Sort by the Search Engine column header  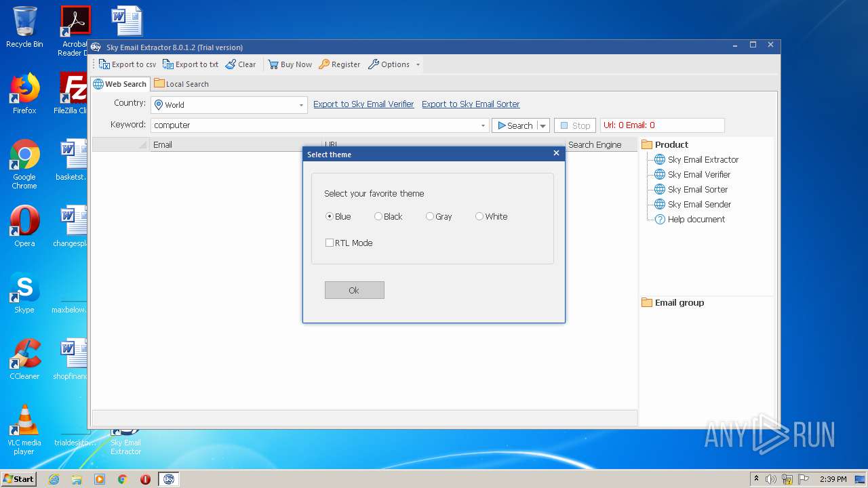(600, 144)
